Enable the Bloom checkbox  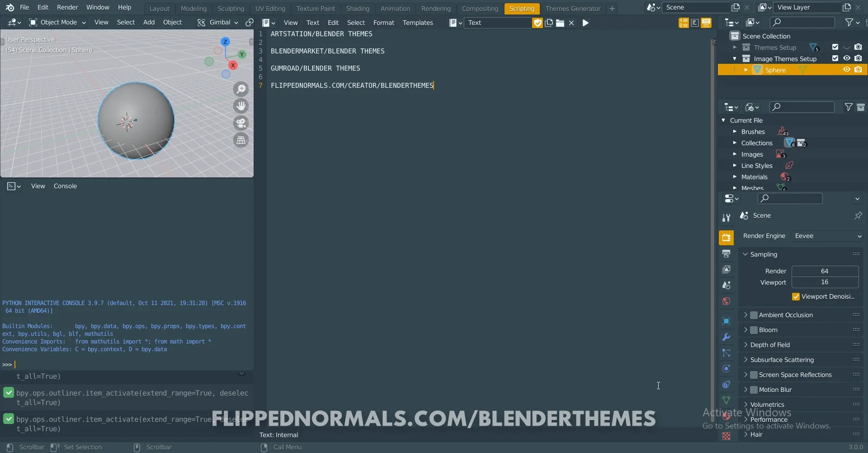tap(754, 330)
